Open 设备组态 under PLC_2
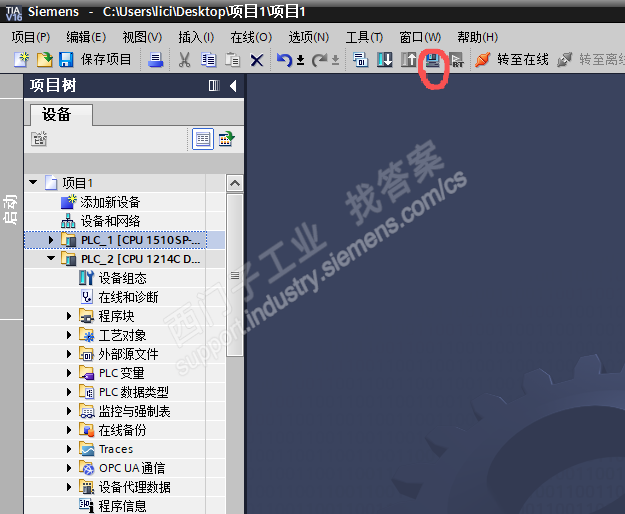Screen dimensions: 625x514 (x=122, y=278)
